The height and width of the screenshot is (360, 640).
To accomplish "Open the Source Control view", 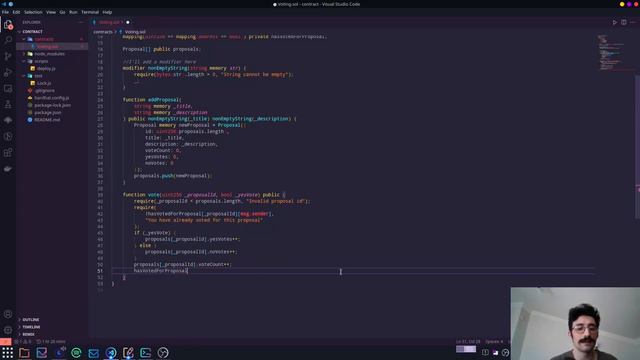I will (x=8, y=56).
